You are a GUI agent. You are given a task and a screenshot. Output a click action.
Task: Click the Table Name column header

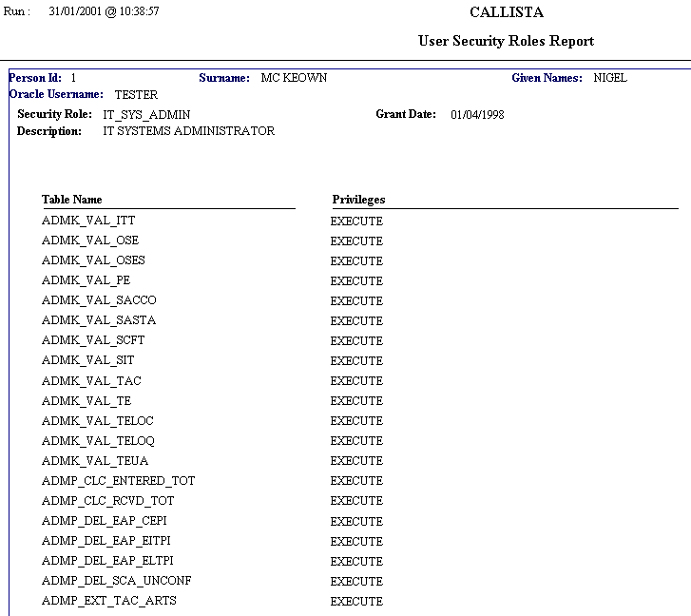pos(71,200)
